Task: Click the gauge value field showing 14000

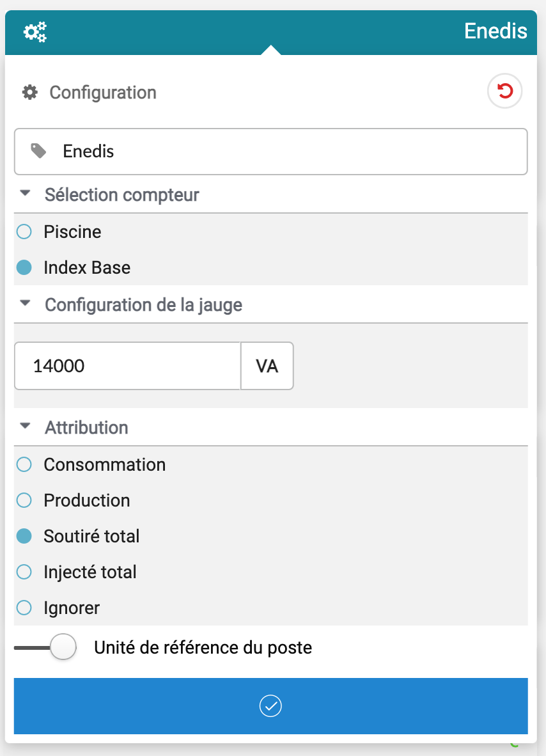Action: click(x=127, y=366)
